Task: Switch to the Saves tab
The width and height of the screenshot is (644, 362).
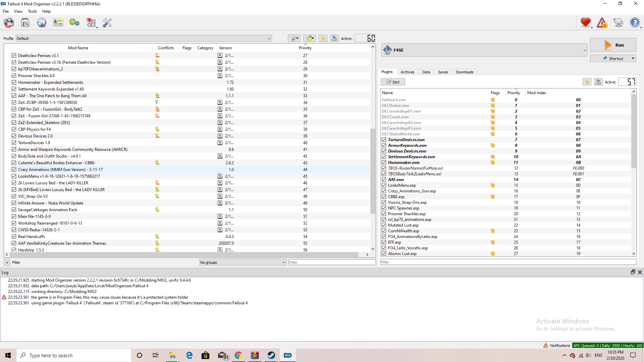Action: [x=443, y=72]
